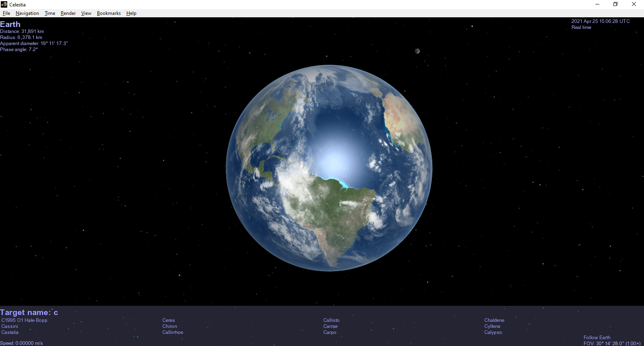644x346 pixels.
Task: Click the Target name input prompt
Action: pyautogui.click(x=29, y=312)
